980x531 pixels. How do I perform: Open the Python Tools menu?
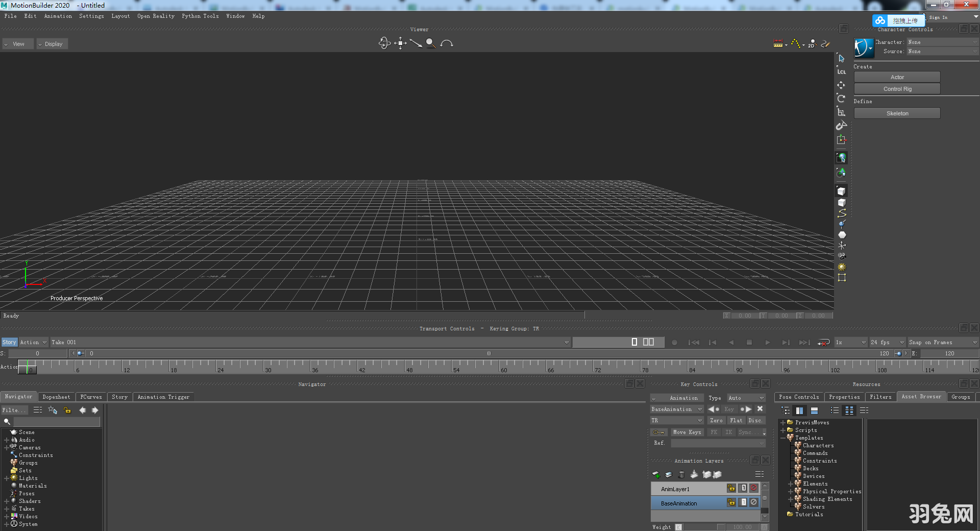click(x=200, y=16)
